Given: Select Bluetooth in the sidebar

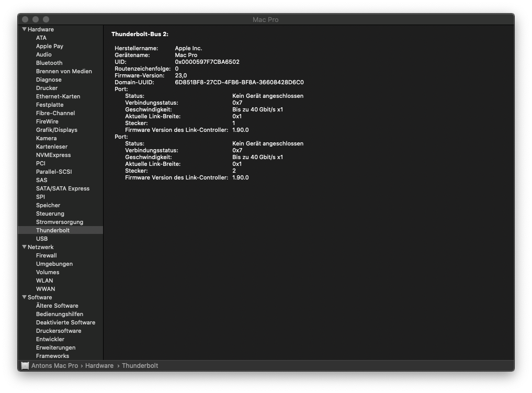Looking at the screenshot, I should click(x=49, y=63).
